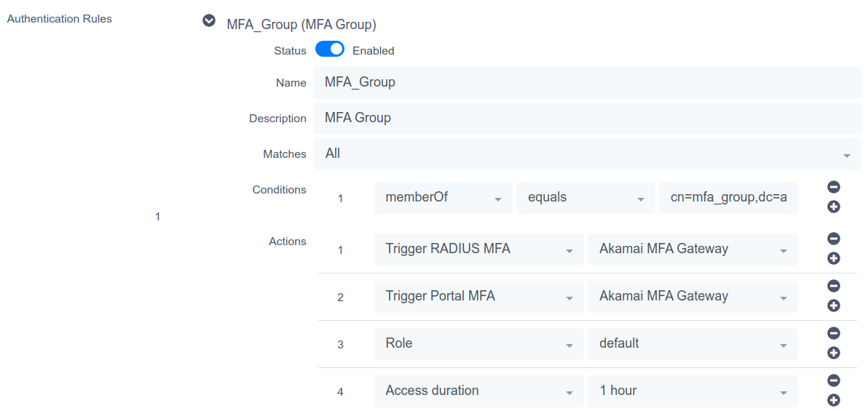This screenshot has width=868, height=411.
Task: Select a different Access duration from 1 hour
Action: [692, 391]
